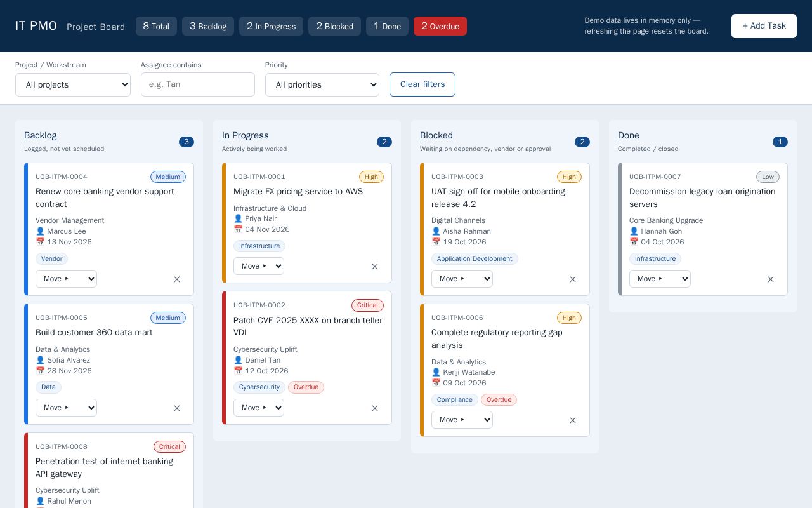The height and width of the screenshot is (508, 812).
Task: Delete task UOB-ITPM-0004 with its X icon
Action: (x=177, y=279)
